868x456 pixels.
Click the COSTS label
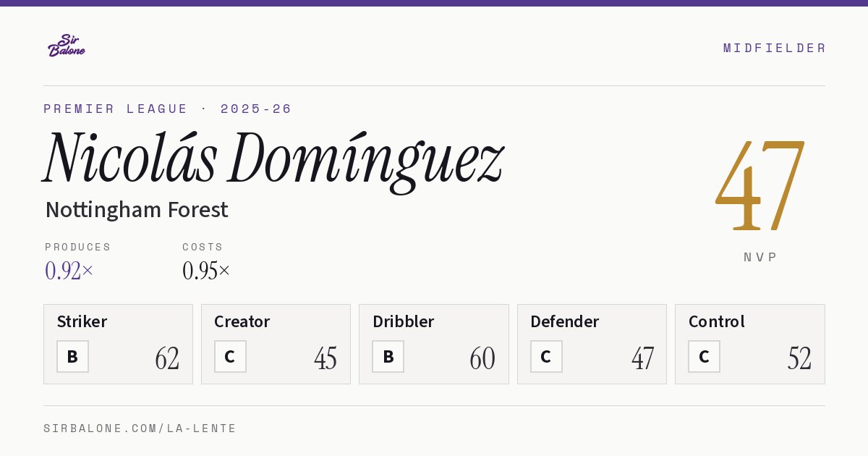coord(203,247)
